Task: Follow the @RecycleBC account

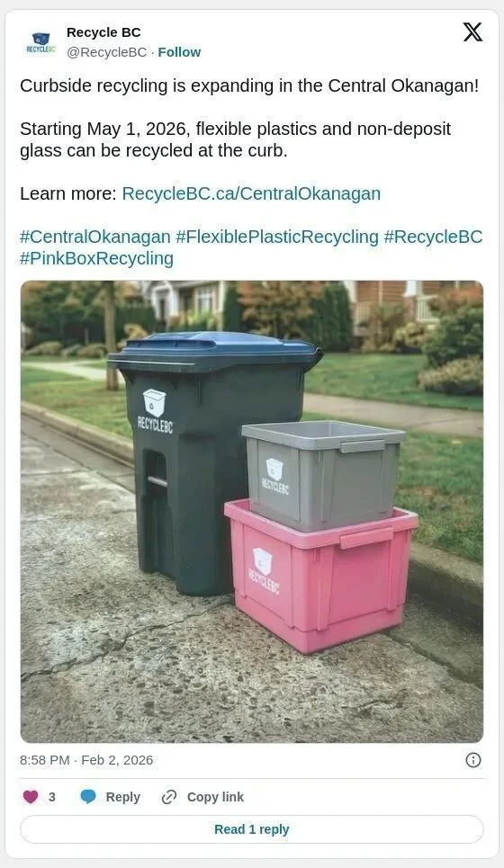Action: pos(179,52)
